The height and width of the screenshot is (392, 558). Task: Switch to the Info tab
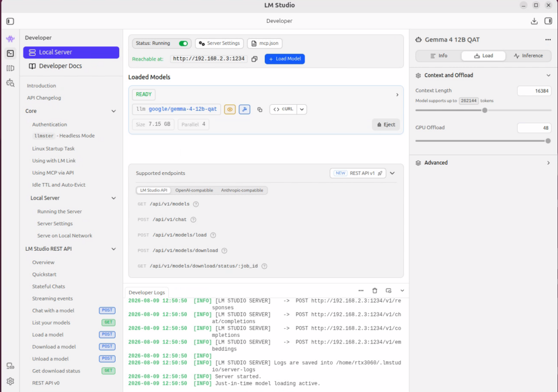439,56
